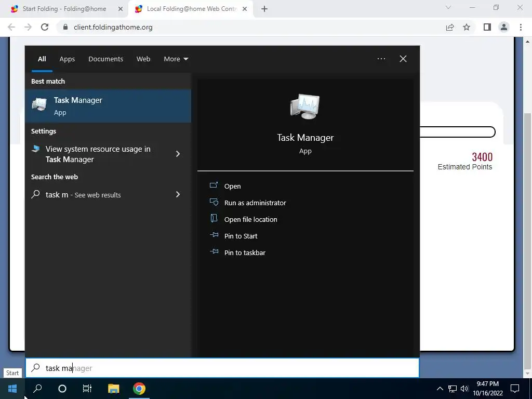The image size is (532, 399).
Task: Expand arrow for 'task m' web results
Action: pyautogui.click(x=178, y=194)
